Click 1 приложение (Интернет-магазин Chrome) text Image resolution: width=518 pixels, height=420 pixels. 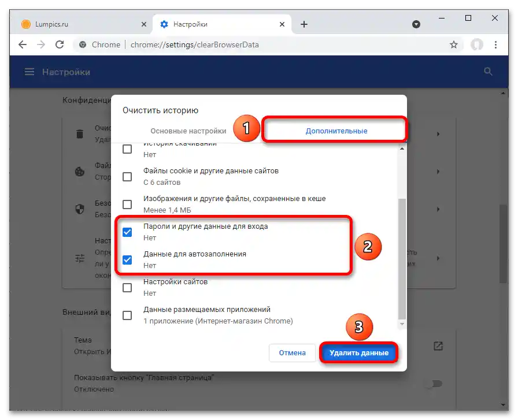point(218,321)
